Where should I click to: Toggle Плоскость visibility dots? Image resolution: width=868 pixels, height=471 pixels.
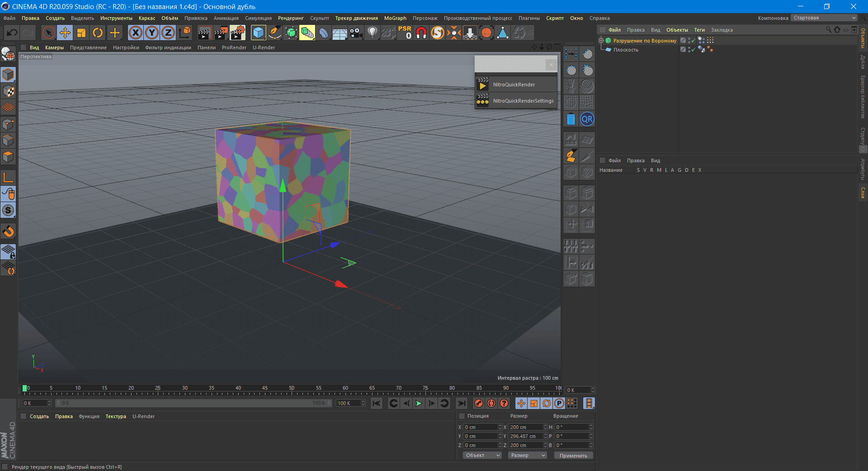(x=689, y=50)
